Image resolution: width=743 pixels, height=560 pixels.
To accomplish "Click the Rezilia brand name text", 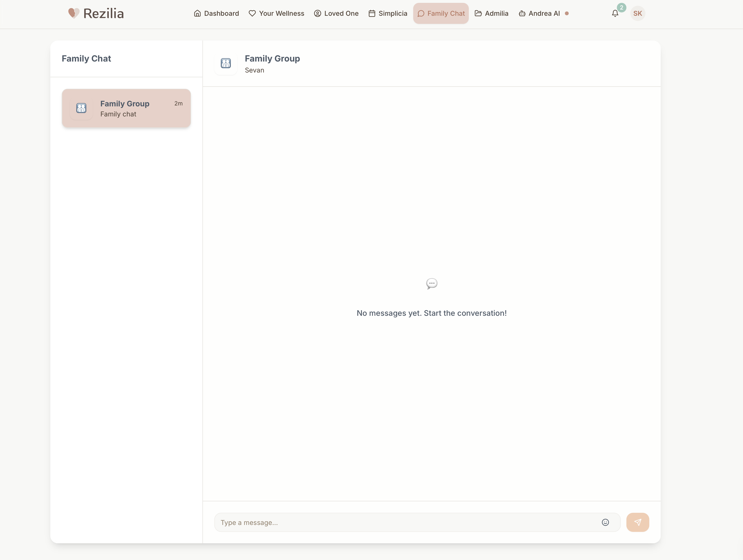I will [x=103, y=13].
